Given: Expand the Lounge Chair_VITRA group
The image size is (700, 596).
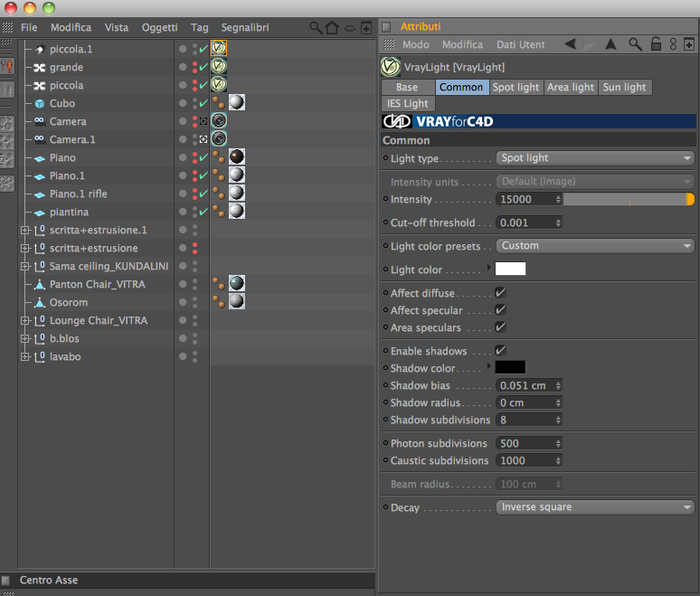Looking at the screenshot, I should (25, 321).
